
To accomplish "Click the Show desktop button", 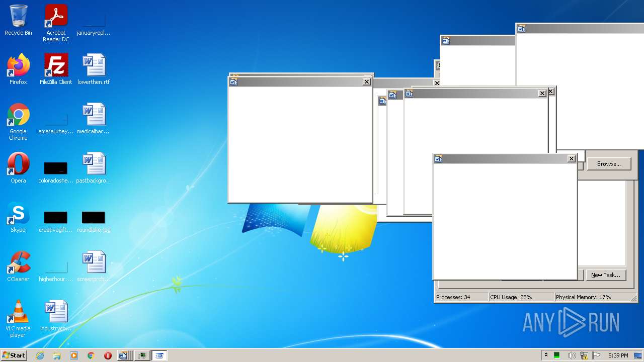I will point(638,355).
